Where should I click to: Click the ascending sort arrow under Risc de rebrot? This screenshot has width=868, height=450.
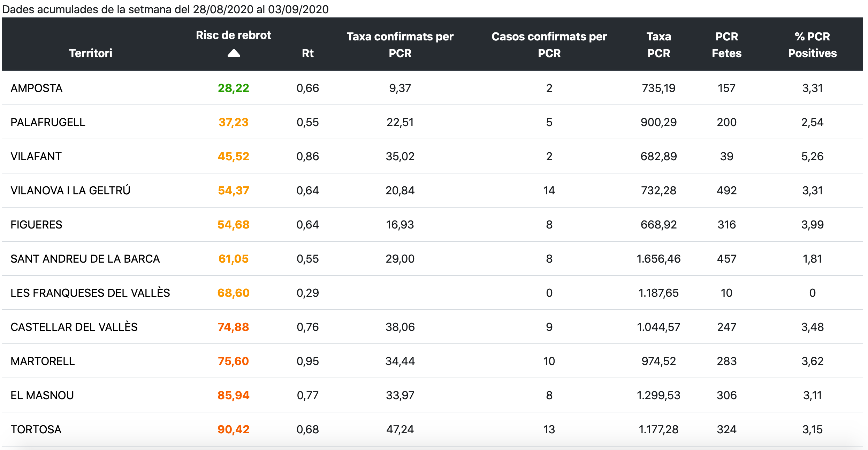click(234, 53)
